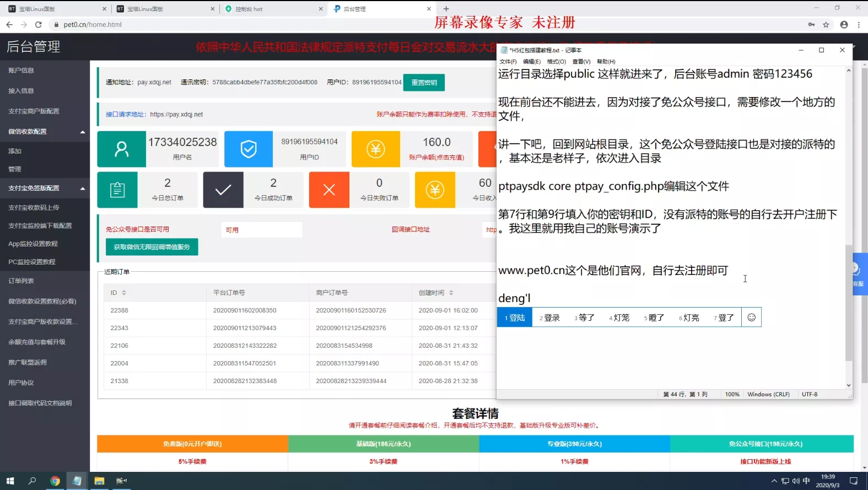868x490 pixels.
Task: Click 免公众号接口(198元/永久) package header
Action: (x=765, y=444)
